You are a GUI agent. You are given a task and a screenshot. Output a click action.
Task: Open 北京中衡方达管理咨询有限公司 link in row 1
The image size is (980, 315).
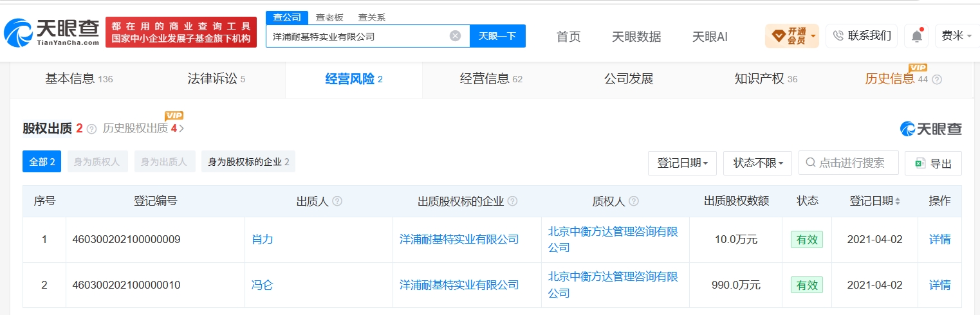tap(613, 239)
